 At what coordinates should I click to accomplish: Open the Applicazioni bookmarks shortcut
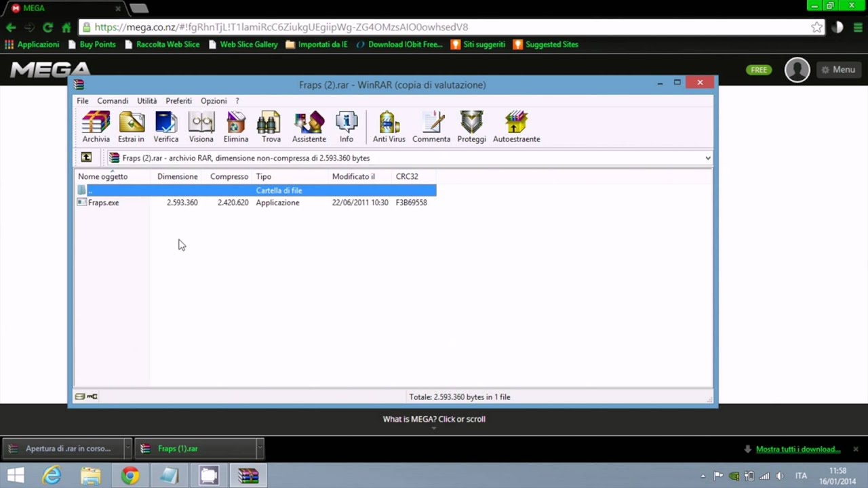(32, 44)
